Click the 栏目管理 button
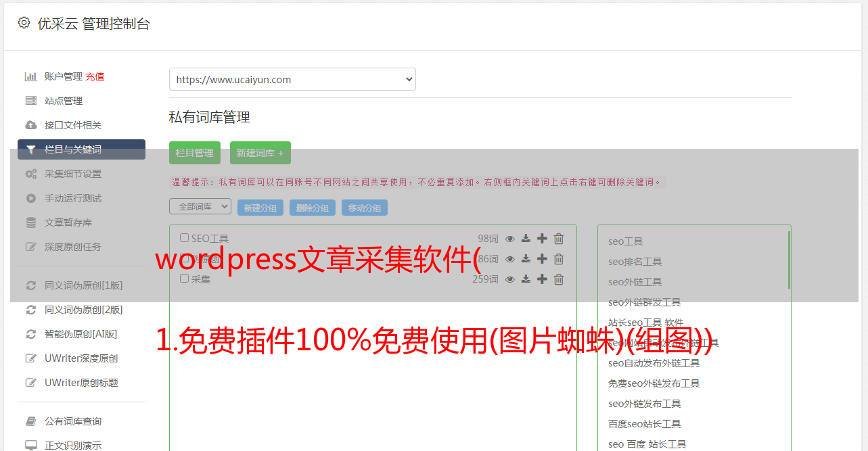The image size is (868, 451). [195, 153]
